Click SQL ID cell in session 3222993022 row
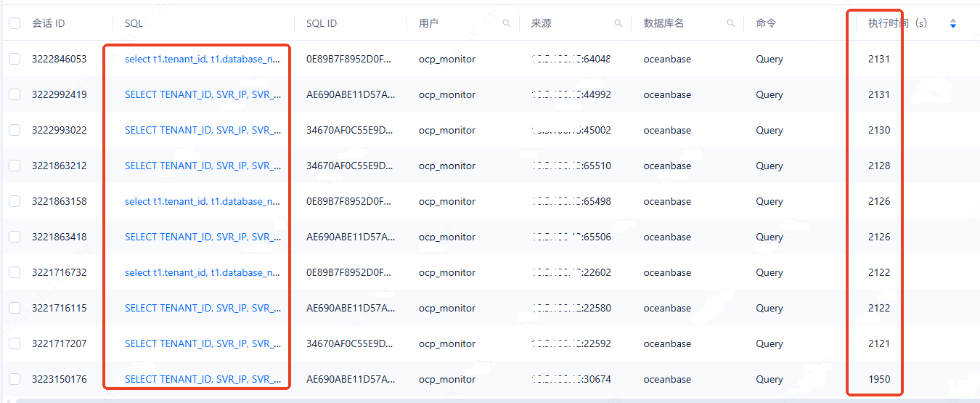 point(351,130)
